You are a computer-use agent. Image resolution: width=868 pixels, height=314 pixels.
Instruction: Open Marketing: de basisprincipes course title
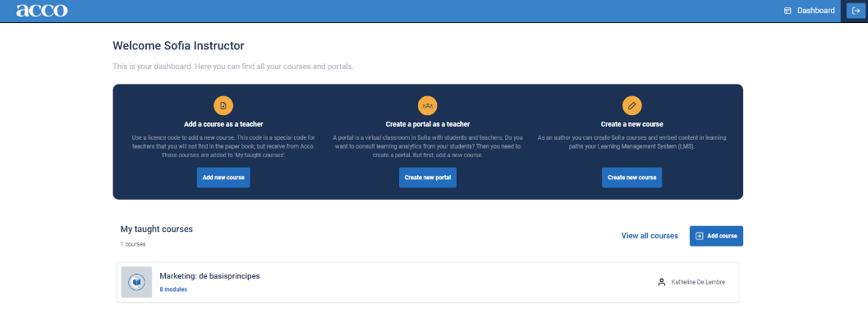pos(209,276)
